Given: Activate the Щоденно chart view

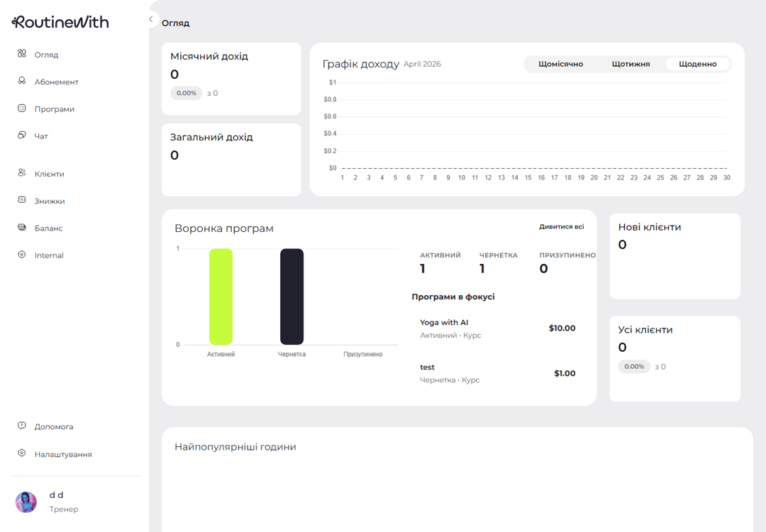Looking at the screenshot, I should (697, 64).
